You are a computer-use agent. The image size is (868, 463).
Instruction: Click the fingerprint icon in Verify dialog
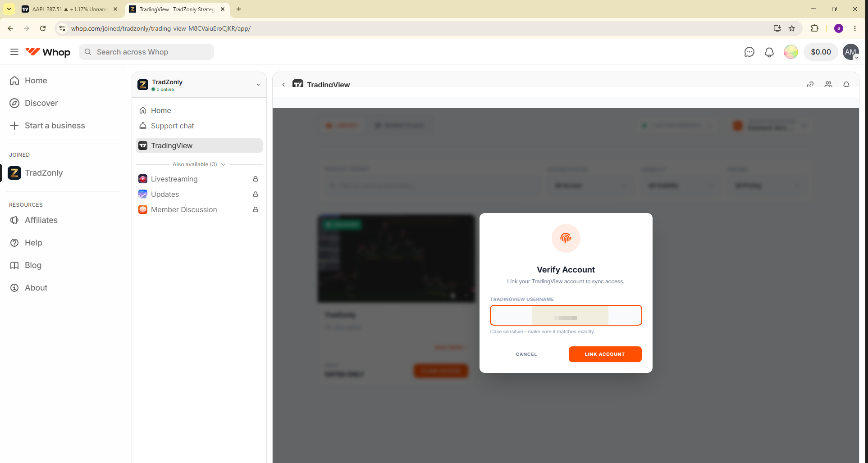tap(566, 238)
